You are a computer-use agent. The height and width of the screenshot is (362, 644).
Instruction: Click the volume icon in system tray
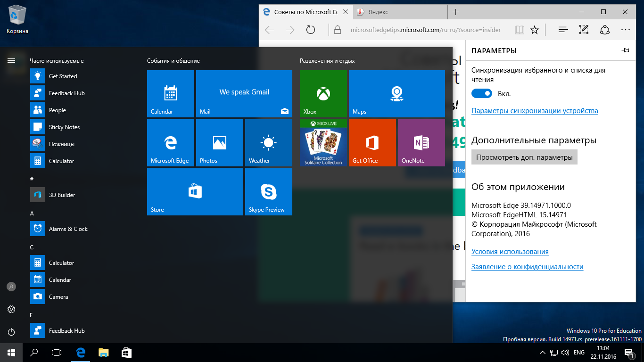(x=565, y=353)
